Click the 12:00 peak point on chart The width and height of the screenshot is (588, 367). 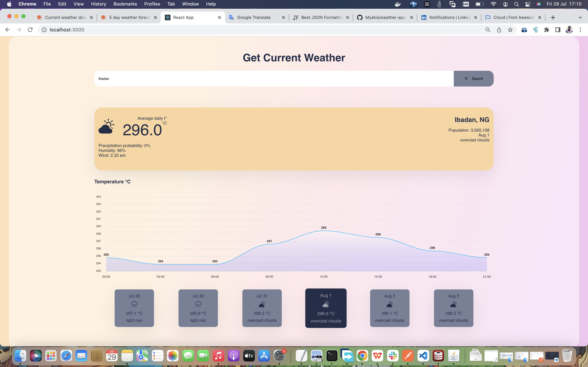pos(323,231)
